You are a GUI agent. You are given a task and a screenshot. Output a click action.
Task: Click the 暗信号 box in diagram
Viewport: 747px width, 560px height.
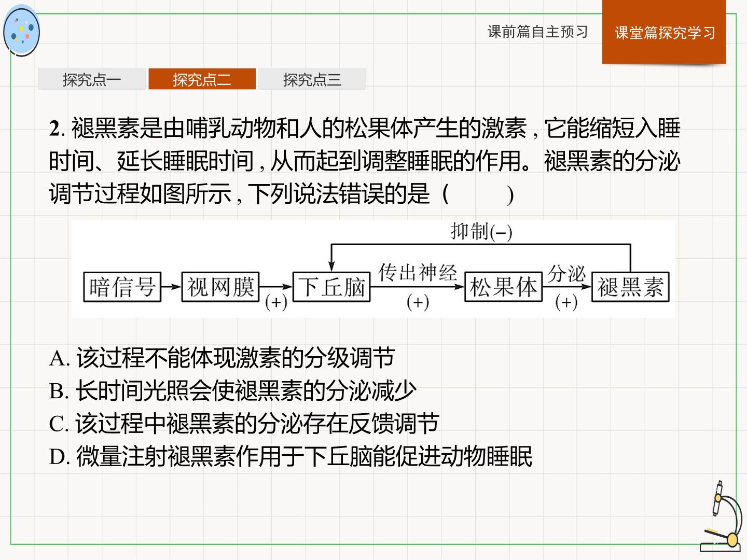(x=122, y=287)
